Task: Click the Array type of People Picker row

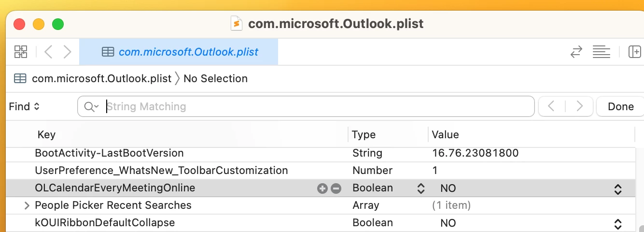Action: pos(365,205)
